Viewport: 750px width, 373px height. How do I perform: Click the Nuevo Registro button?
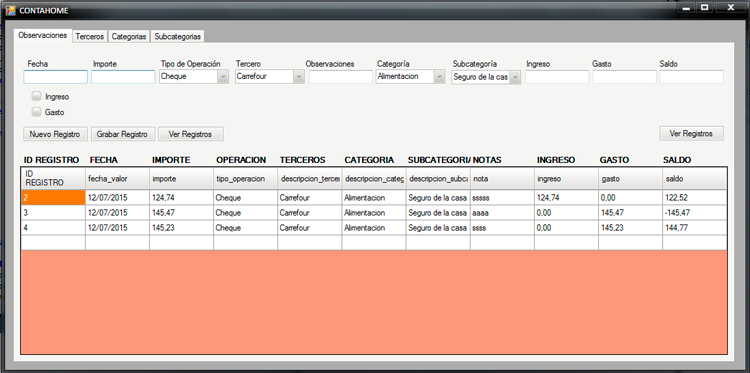click(x=55, y=134)
